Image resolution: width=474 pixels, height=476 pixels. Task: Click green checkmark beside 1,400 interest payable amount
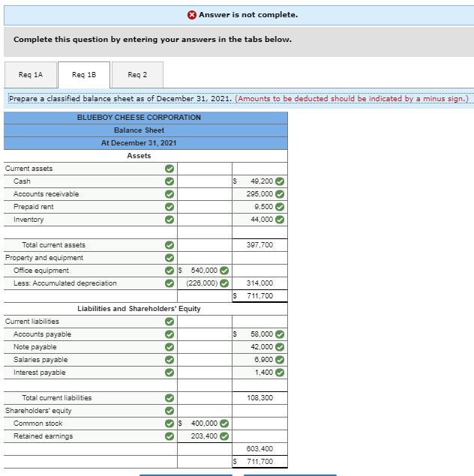[x=280, y=373]
